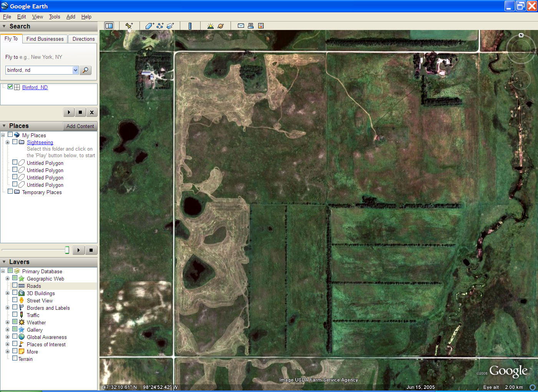Enable the Roads layer checkbox

[x=15, y=285]
